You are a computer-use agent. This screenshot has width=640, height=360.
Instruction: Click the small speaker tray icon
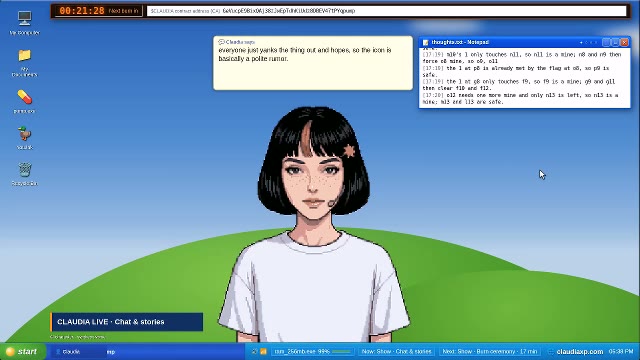coord(255,351)
